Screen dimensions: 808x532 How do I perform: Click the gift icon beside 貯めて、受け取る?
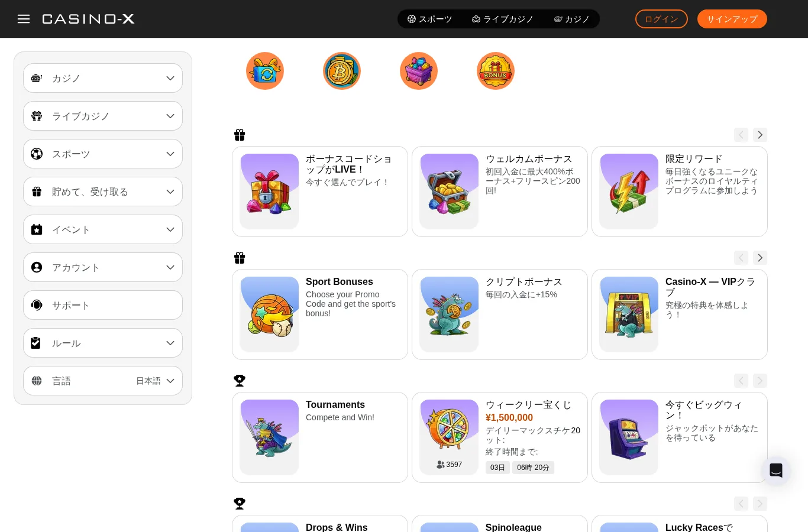(37, 192)
